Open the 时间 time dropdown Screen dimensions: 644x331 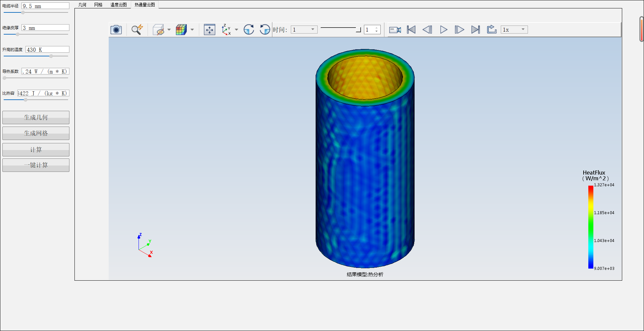(304, 30)
